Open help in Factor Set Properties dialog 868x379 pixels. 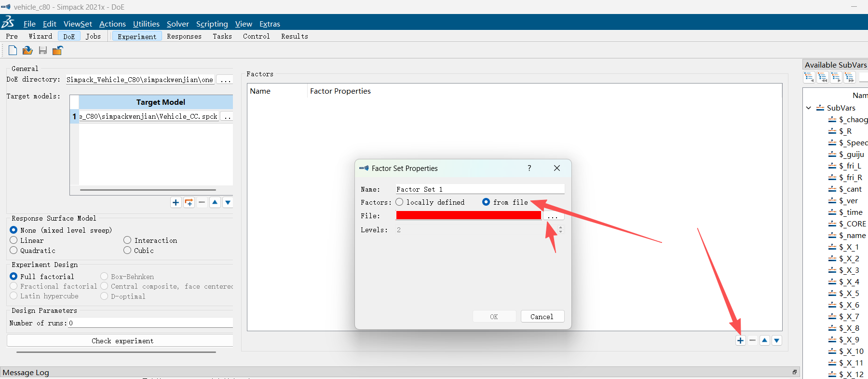click(529, 168)
